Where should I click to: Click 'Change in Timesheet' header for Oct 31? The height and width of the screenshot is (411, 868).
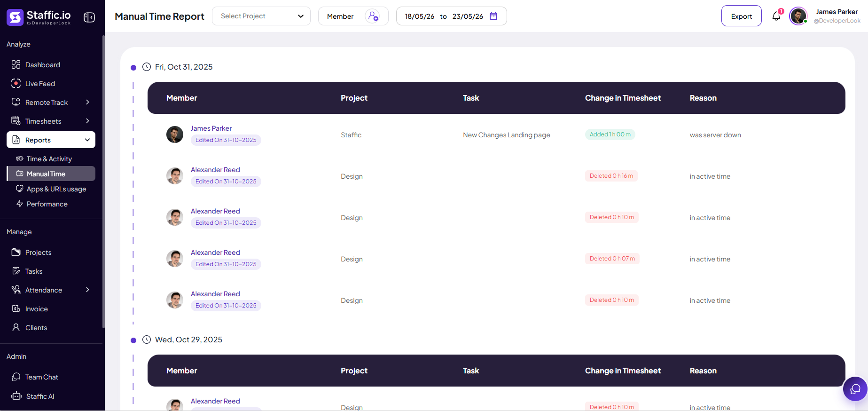click(623, 98)
